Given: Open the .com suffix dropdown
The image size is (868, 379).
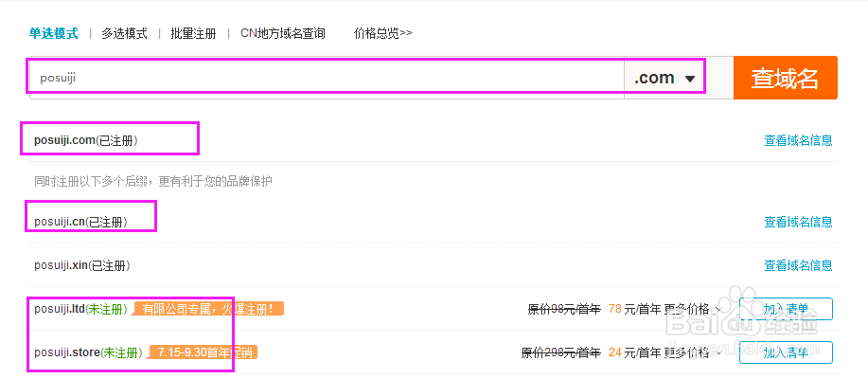Looking at the screenshot, I should click(x=664, y=78).
